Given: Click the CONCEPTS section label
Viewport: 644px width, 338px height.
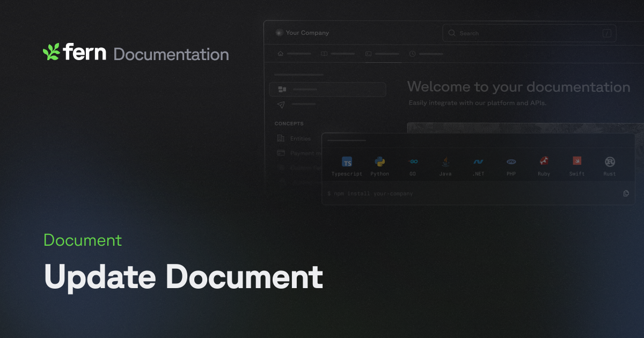Looking at the screenshot, I should 289,123.
